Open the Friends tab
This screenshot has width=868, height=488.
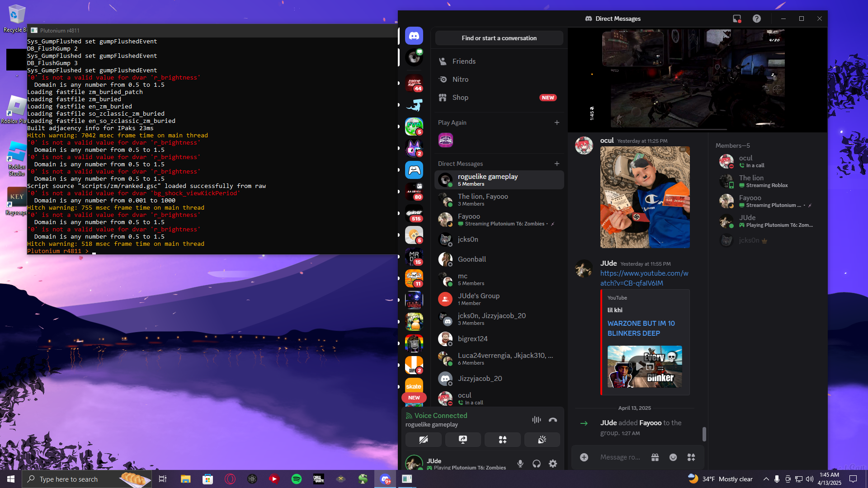click(499, 61)
